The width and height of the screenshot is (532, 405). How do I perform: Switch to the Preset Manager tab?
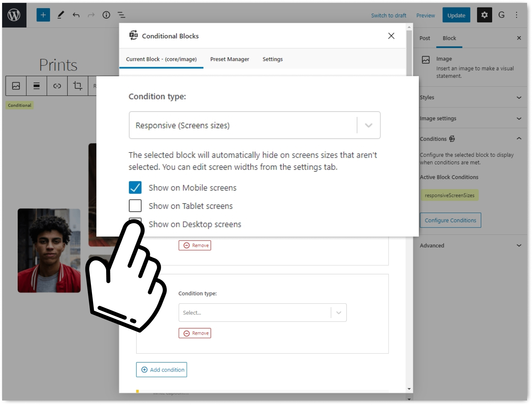[x=230, y=59]
